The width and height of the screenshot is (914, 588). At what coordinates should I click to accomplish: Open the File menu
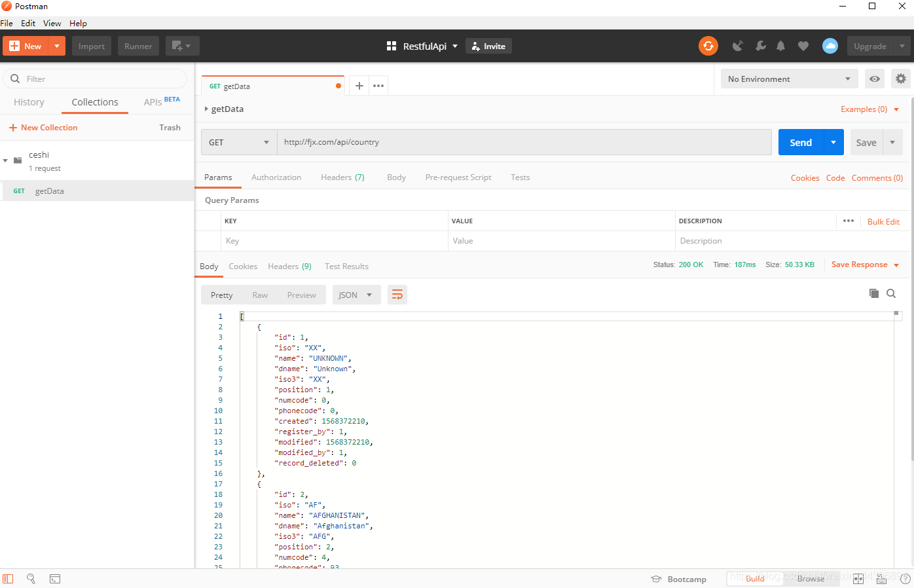(7, 23)
